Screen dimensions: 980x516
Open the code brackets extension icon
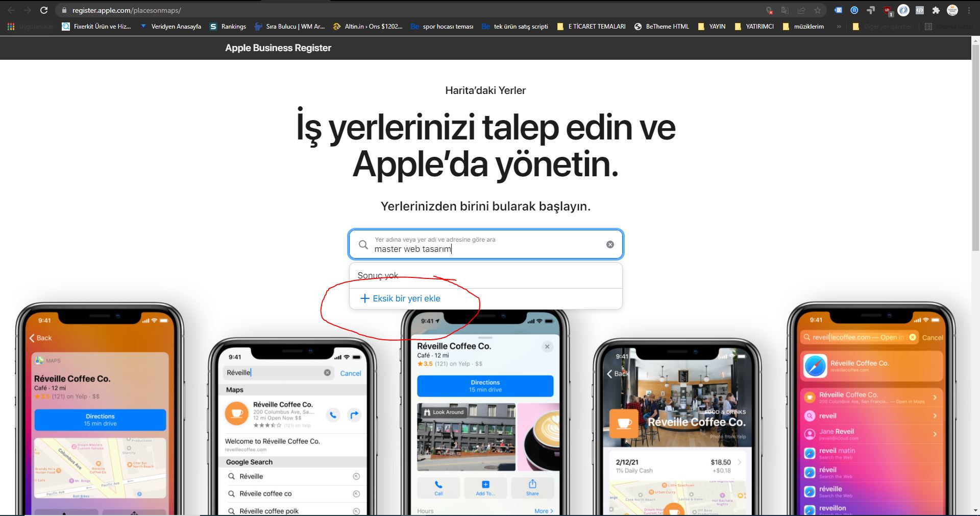pyautogui.click(x=920, y=10)
